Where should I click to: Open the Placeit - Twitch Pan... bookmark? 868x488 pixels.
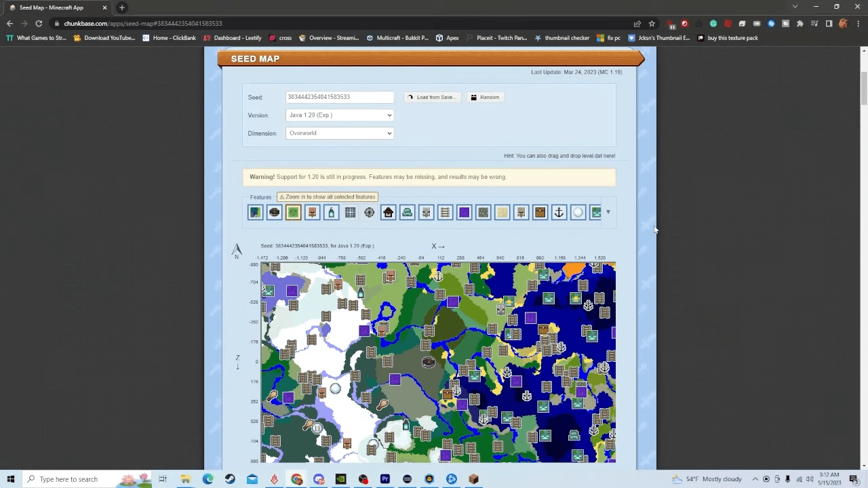coord(497,38)
